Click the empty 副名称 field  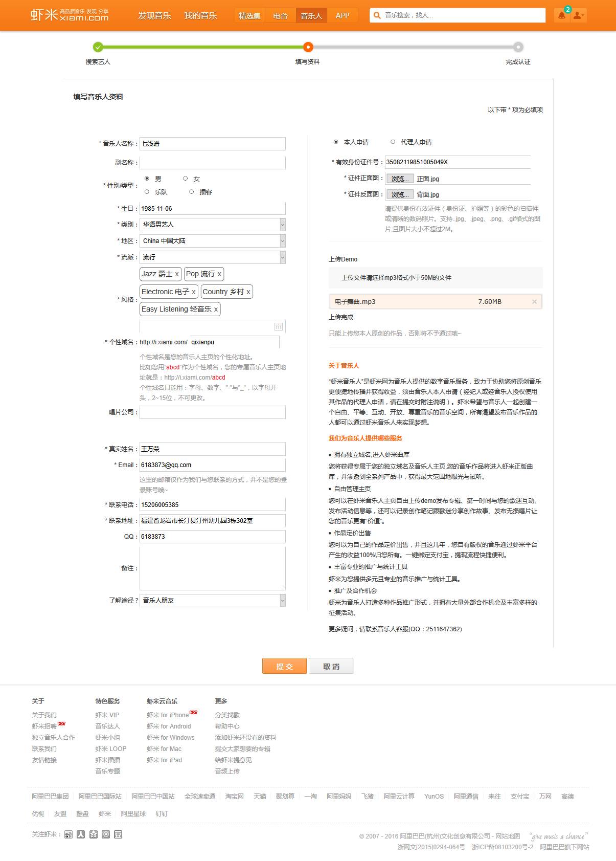[x=213, y=163]
